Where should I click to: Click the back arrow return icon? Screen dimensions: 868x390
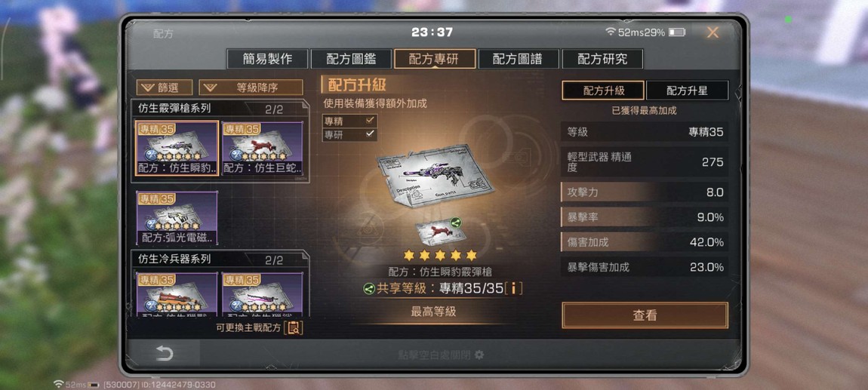[165, 354]
